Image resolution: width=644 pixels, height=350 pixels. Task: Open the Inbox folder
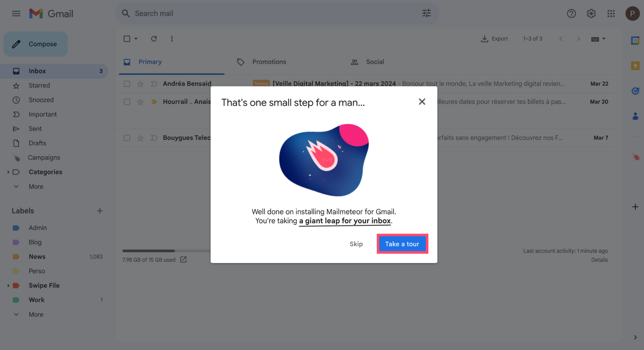click(54, 71)
